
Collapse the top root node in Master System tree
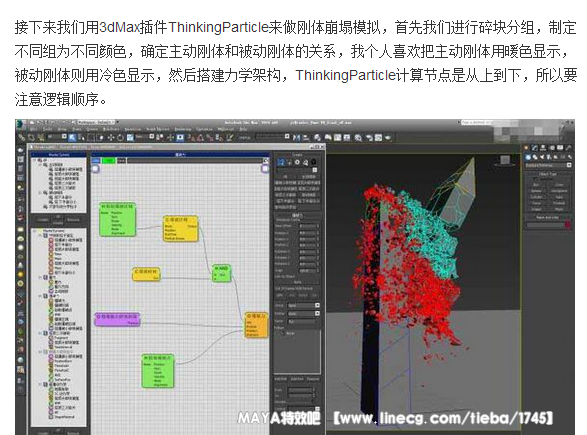(35, 160)
